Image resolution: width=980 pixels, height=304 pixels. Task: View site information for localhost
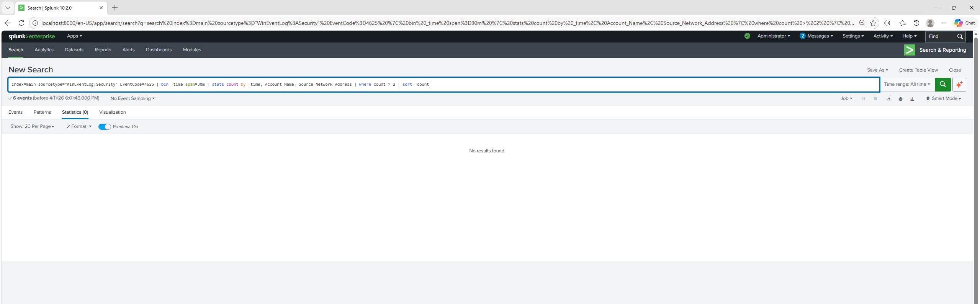tap(35, 23)
